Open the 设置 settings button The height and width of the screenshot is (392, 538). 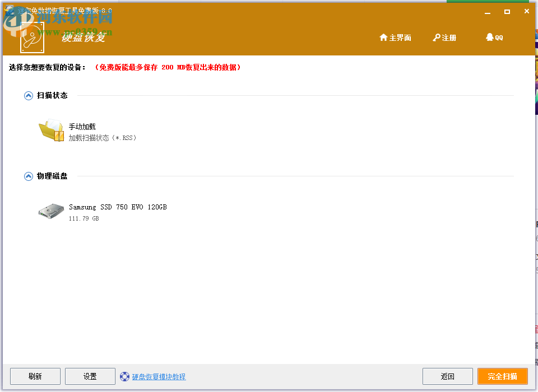tap(90, 376)
